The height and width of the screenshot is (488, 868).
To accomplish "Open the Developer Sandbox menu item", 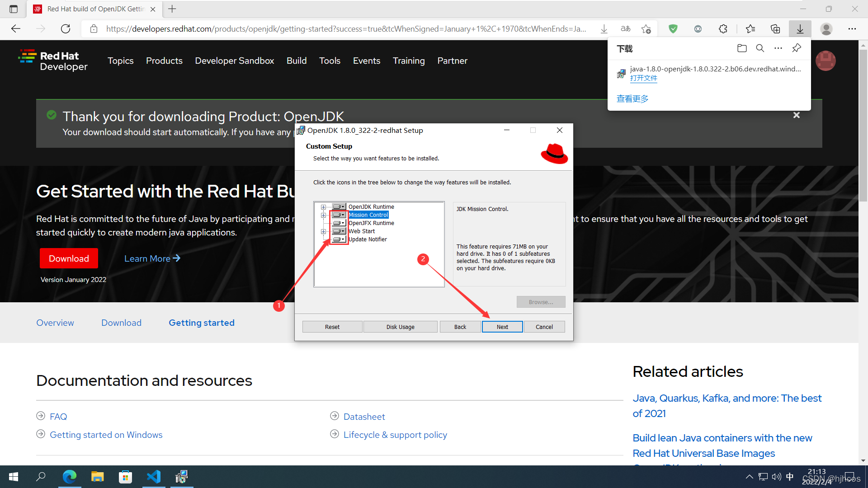I will (234, 61).
